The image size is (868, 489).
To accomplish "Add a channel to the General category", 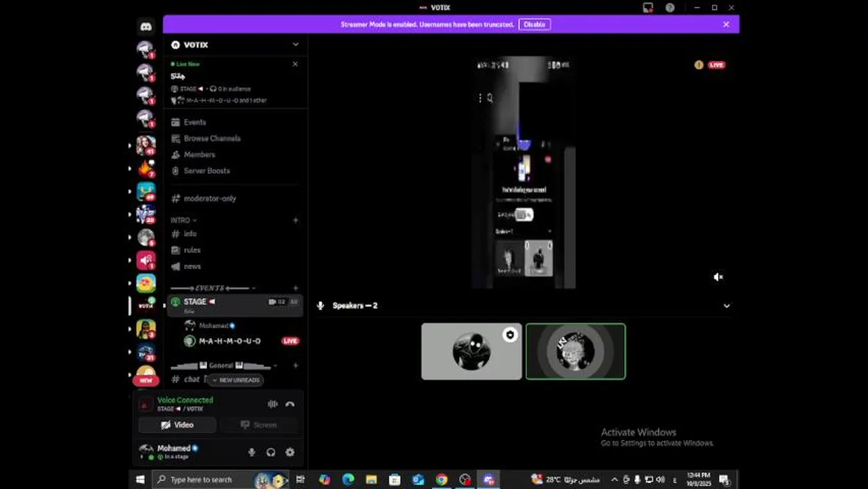I will pos(295,365).
